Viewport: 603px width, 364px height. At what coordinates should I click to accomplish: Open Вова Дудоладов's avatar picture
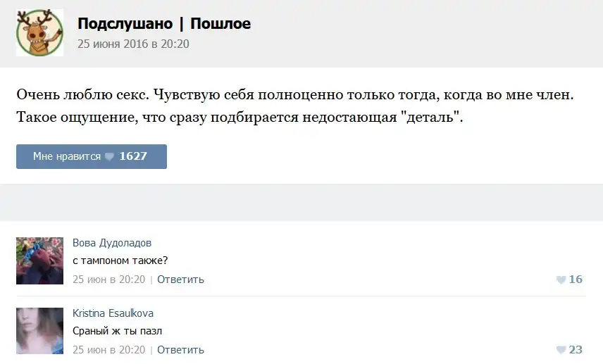[x=39, y=261]
